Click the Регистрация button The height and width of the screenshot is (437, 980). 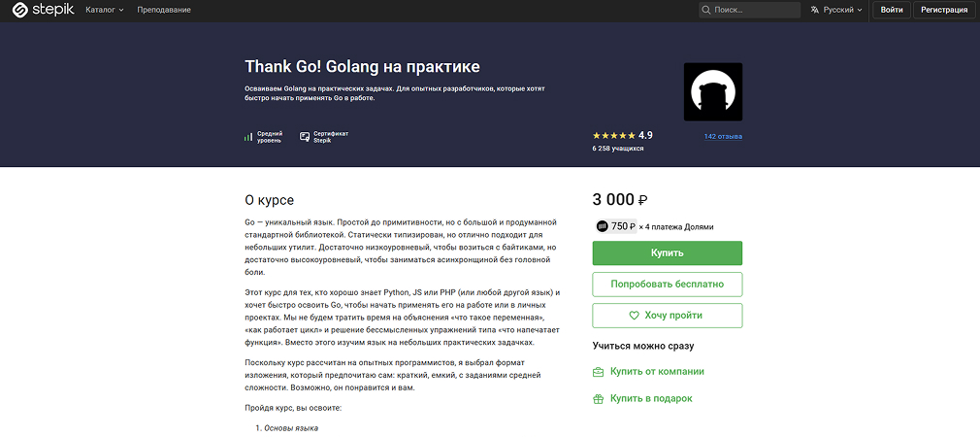(x=944, y=10)
